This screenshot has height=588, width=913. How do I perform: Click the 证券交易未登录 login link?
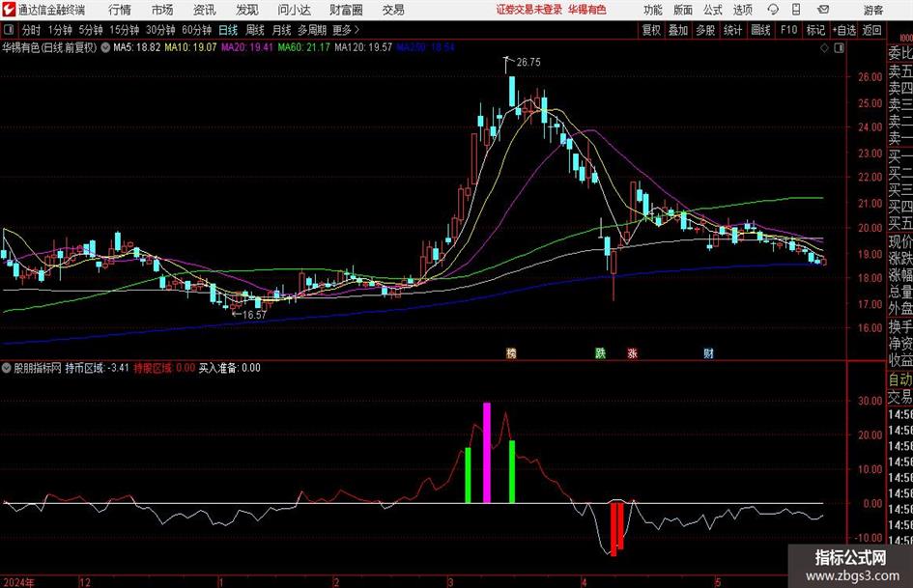point(529,10)
